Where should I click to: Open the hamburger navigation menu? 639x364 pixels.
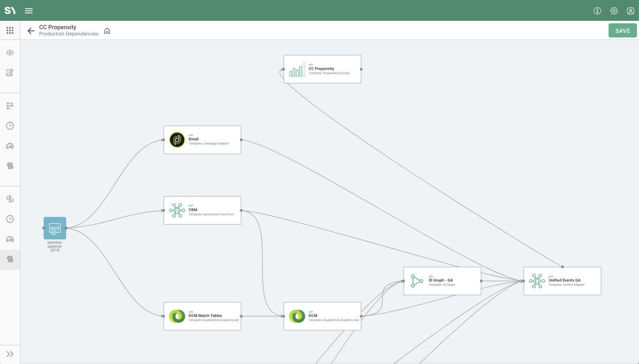click(x=29, y=11)
